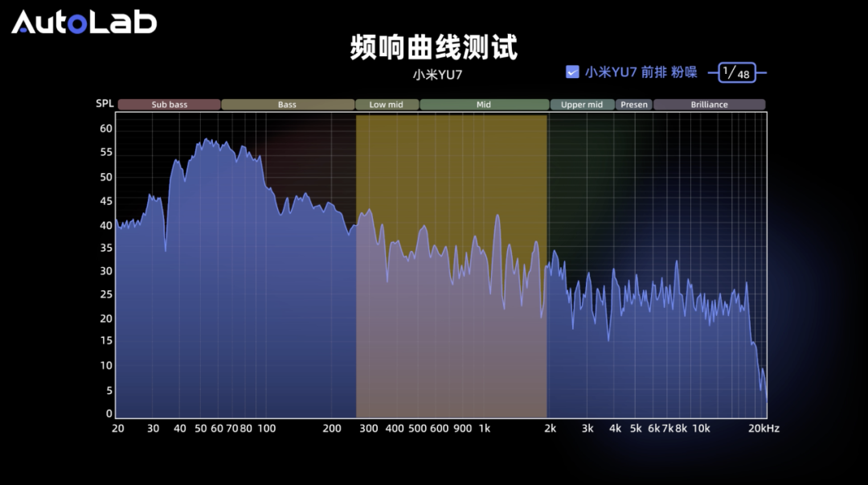The image size is (868, 485).
Task: Click the 5 value on the SPL axis
Action: pos(109,390)
